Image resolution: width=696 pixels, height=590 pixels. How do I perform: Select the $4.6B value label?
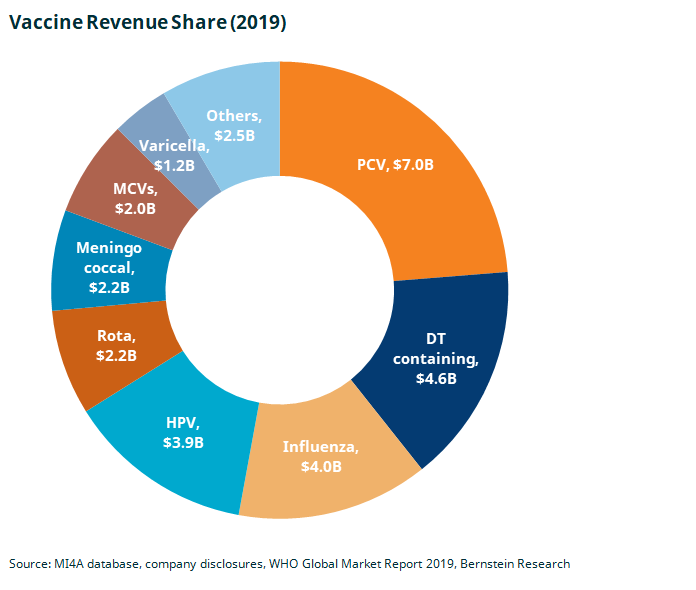(438, 378)
